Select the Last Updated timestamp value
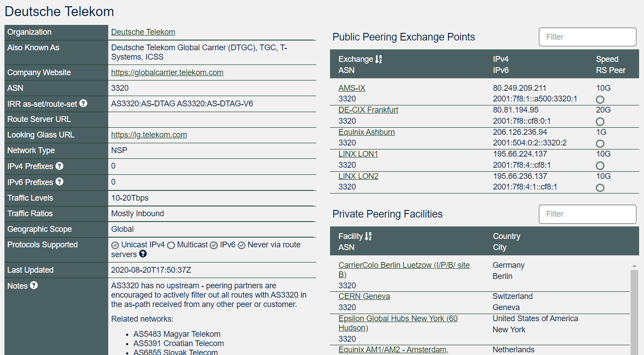 (151, 270)
